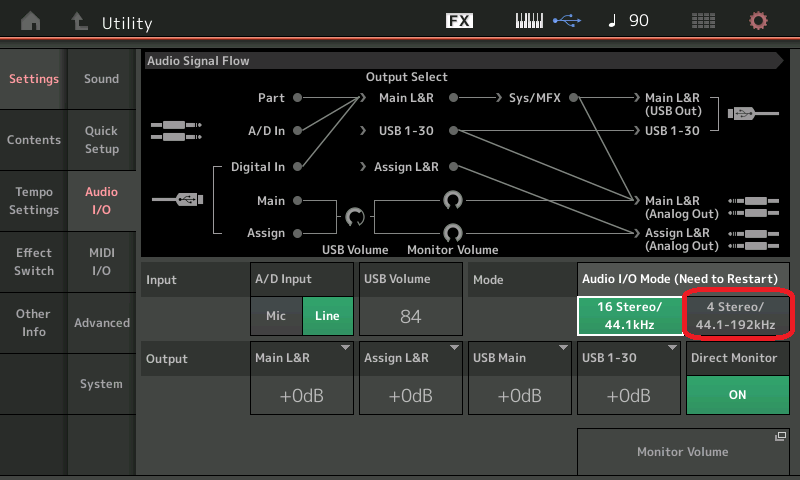Open the Assign L&R output gain dropdown
Screen dimensions: 800x480
pos(410,379)
